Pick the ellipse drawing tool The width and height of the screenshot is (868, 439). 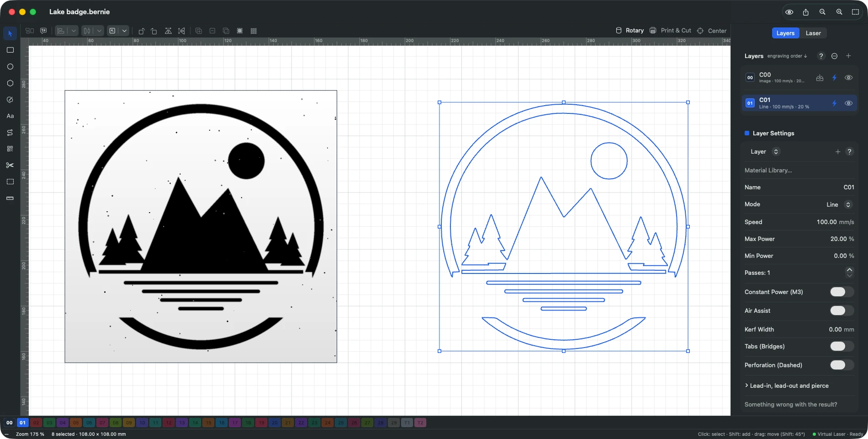click(x=10, y=66)
